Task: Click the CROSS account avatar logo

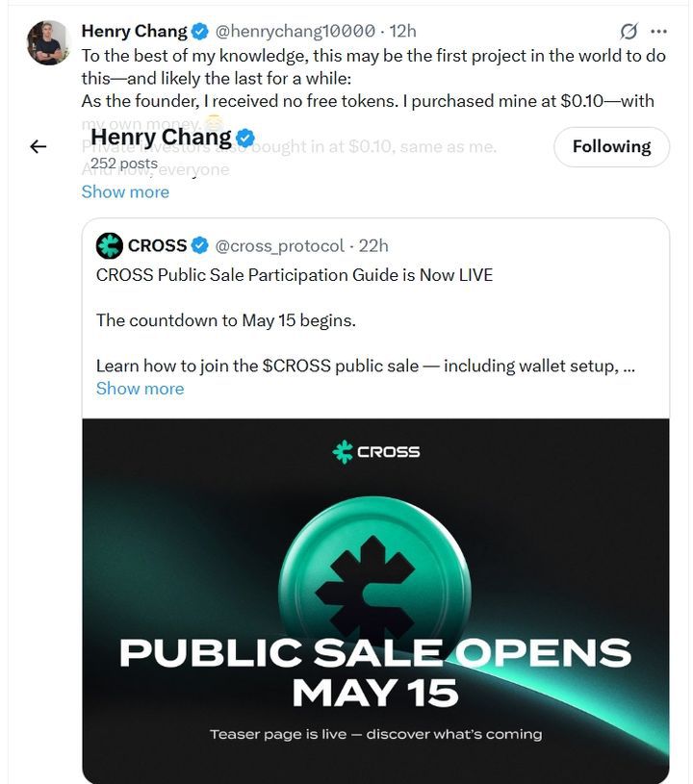Action: pyautogui.click(x=110, y=246)
